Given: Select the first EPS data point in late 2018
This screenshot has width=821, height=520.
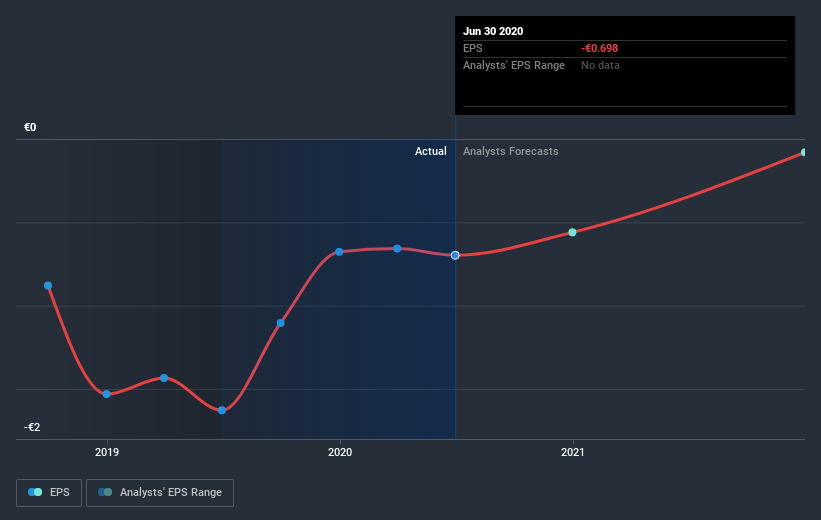Looking at the screenshot, I should tap(48, 285).
